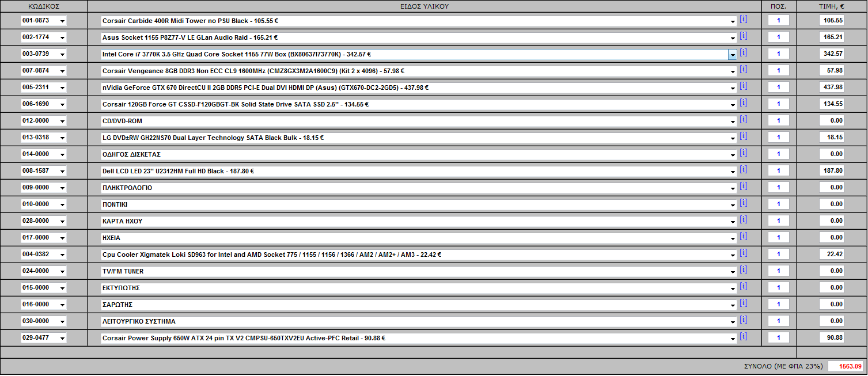The image size is (868, 376).
Task: Open the TV/FM TUNER item dropdown
Action: [x=419, y=271]
